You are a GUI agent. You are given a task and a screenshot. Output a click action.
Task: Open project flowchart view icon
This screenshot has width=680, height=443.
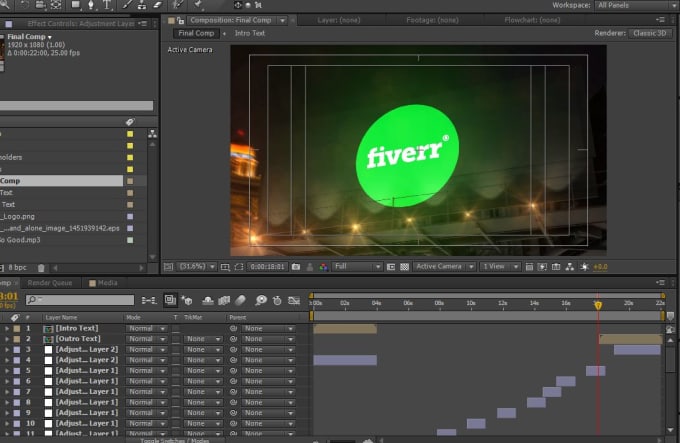152,134
